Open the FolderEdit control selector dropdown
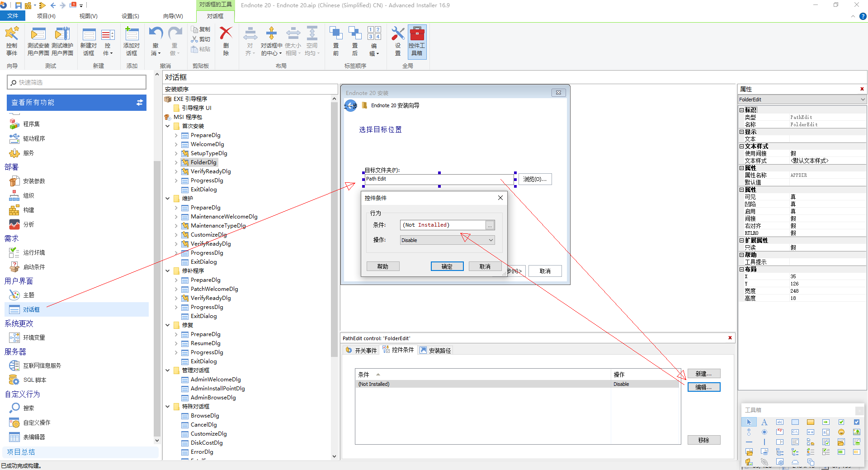The width and height of the screenshot is (868, 470). (x=863, y=100)
